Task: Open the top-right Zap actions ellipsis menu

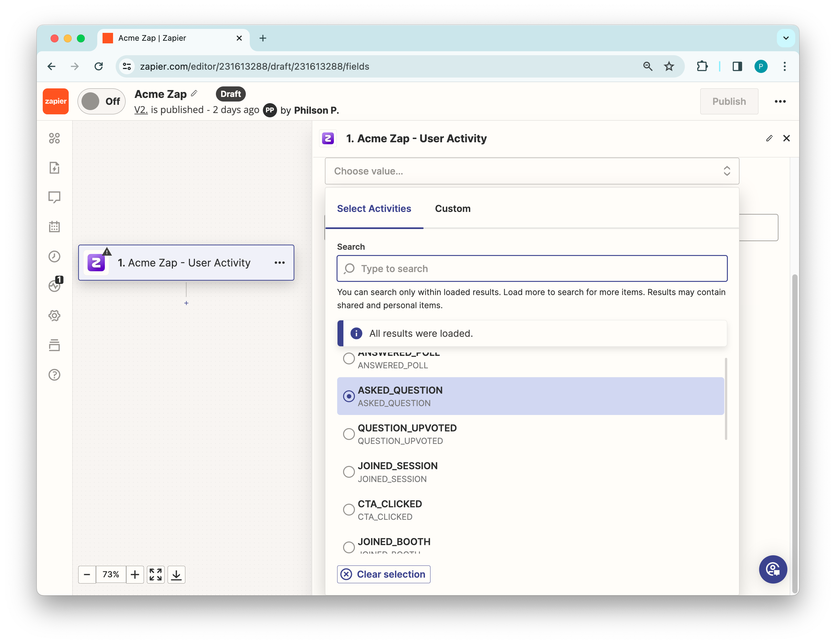Action: coord(780,102)
